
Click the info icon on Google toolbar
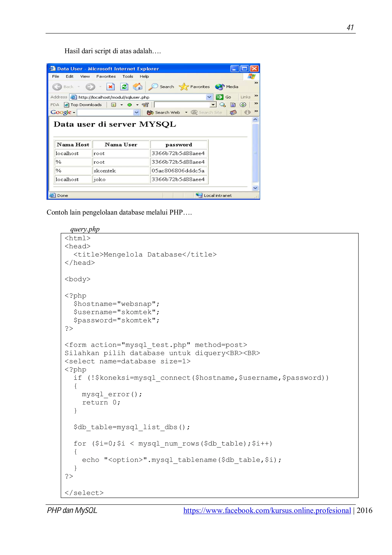(x=247, y=112)
